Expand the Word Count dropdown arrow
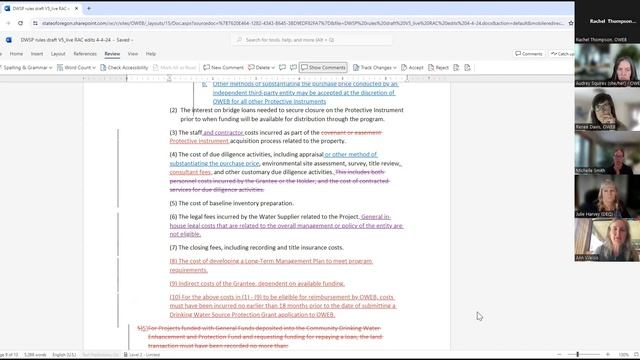Viewport: 640px width, 360px height. click(94, 68)
